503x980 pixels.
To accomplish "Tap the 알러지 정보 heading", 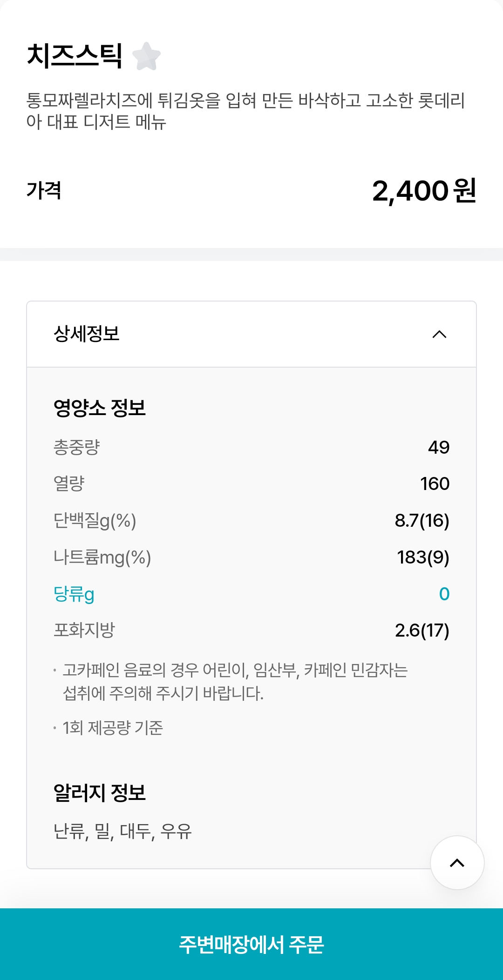I will 100,792.
